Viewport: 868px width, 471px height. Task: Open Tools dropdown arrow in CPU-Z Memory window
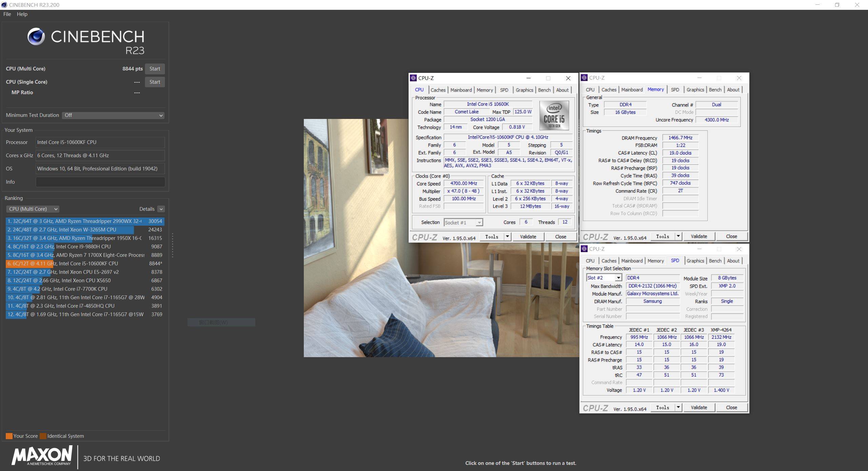pos(678,236)
